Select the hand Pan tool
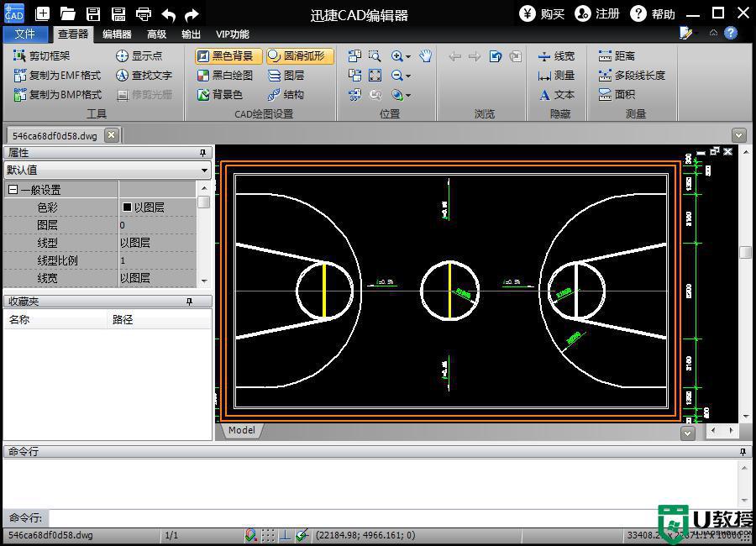 pos(426,56)
